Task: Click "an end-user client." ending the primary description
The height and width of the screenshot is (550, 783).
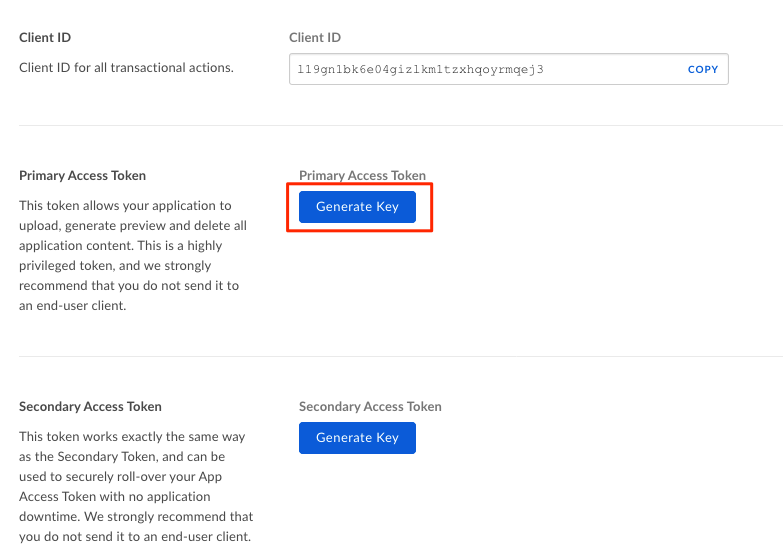Action: (72, 306)
